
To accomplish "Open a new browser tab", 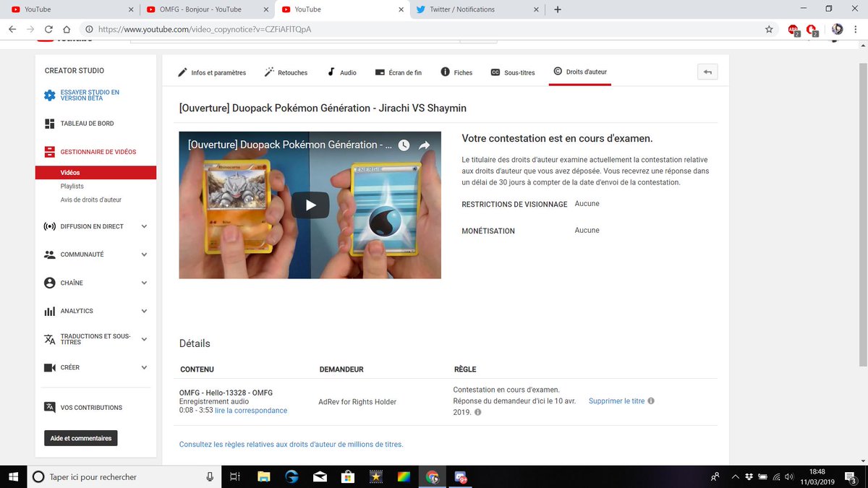I will coord(558,9).
